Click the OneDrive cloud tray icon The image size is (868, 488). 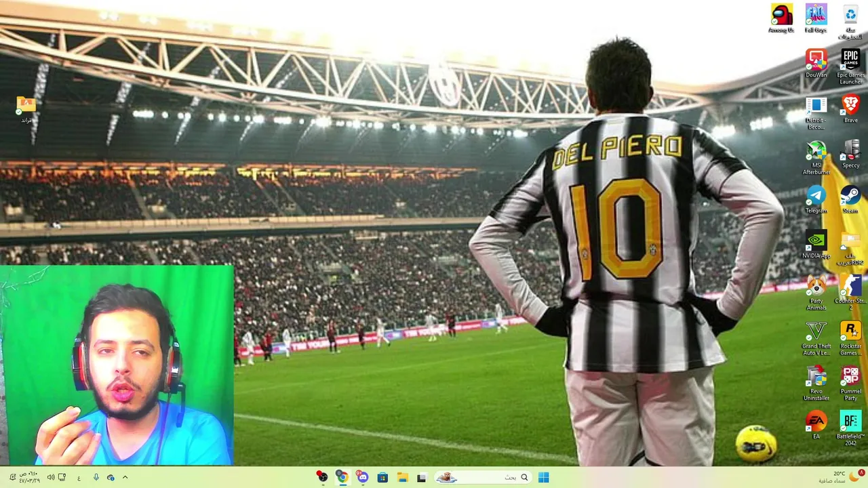point(111,477)
